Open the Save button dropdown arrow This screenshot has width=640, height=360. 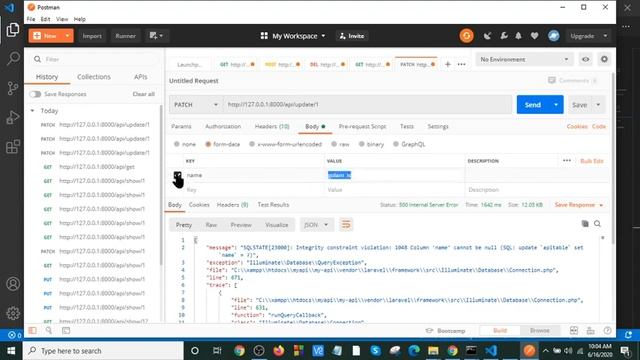pos(598,105)
